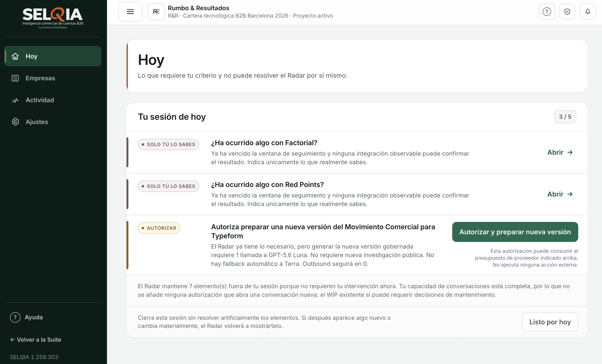
Task: Click the Ajustes gear icon in sidebar
Action: click(x=15, y=122)
